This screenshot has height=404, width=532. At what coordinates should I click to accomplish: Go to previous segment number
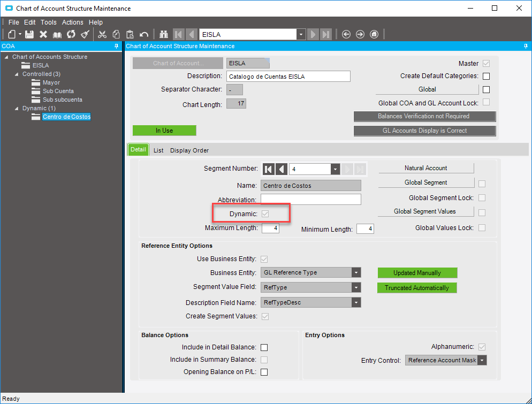282,169
